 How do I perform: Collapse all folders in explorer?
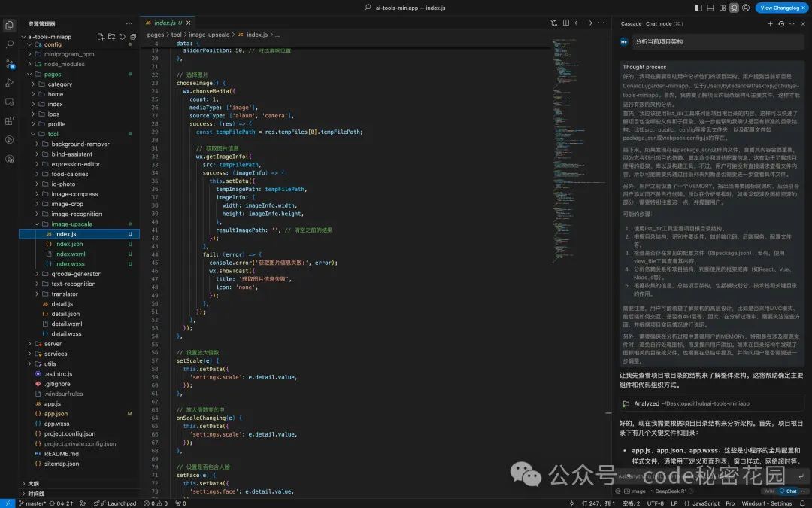pyautogui.click(x=133, y=36)
